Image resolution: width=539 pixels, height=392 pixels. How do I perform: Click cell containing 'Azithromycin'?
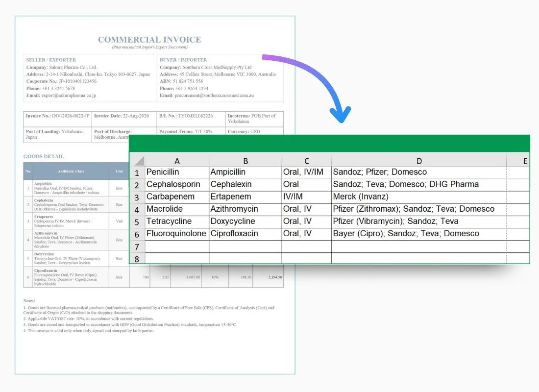(245, 209)
